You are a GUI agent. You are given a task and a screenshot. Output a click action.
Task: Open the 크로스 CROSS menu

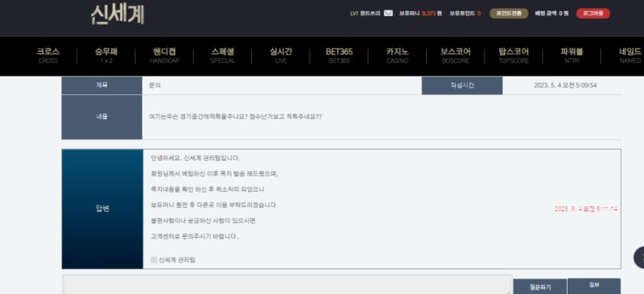(48, 56)
